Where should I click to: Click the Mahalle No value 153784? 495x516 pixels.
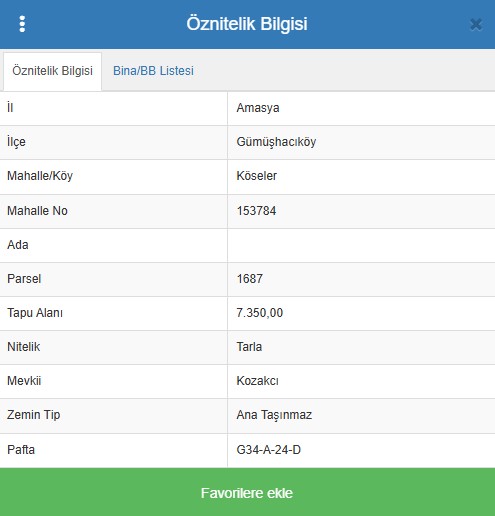[256, 211]
